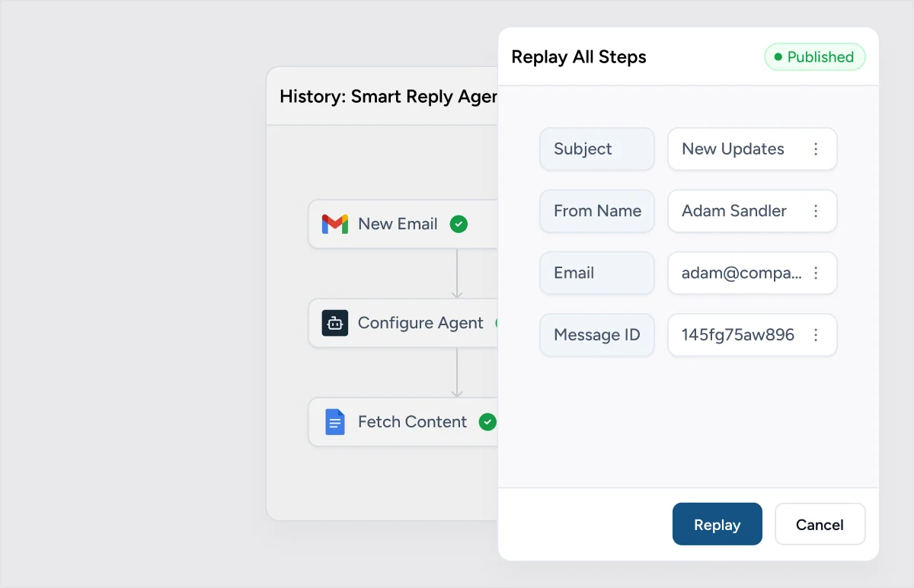Image resolution: width=914 pixels, height=588 pixels.
Task: Click the Google Docs icon on Fetch Content
Action: 335,422
